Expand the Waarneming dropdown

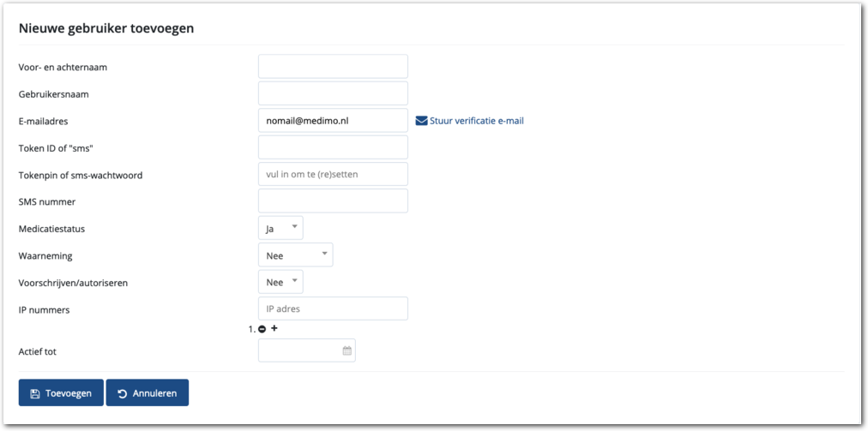tap(295, 254)
